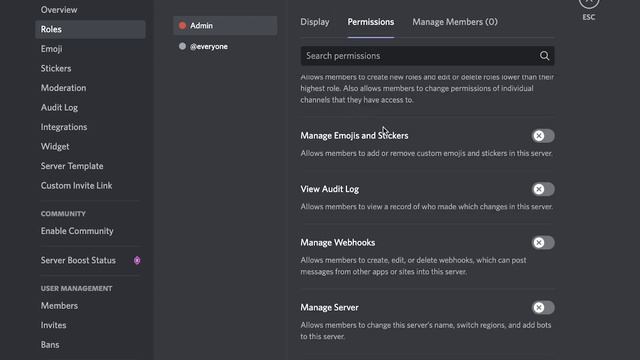Open the Stickers settings page
This screenshot has width=640, height=360.
90,69
